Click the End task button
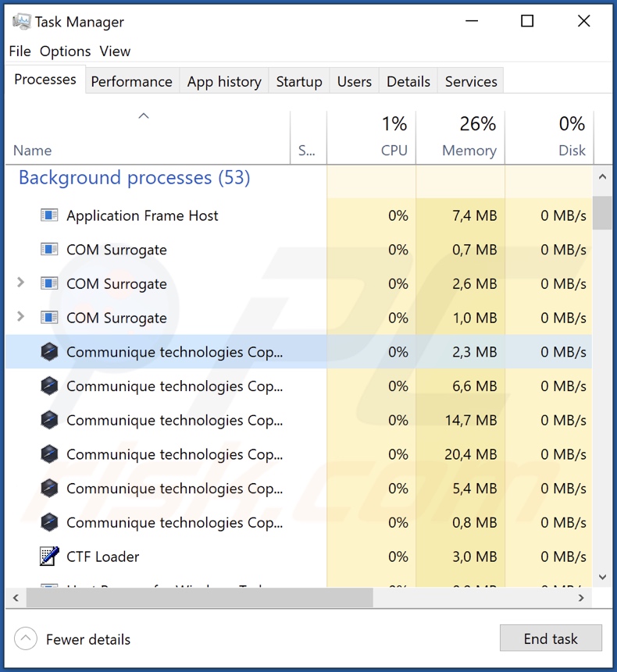 click(x=551, y=638)
